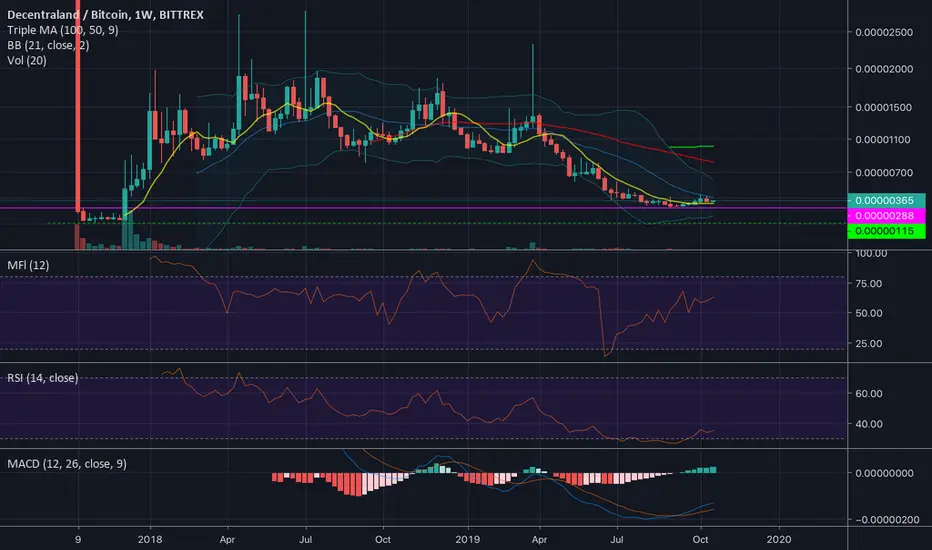The image size is (932, 550).
Task: Click the Jul label after 2019
Action: 617,539
